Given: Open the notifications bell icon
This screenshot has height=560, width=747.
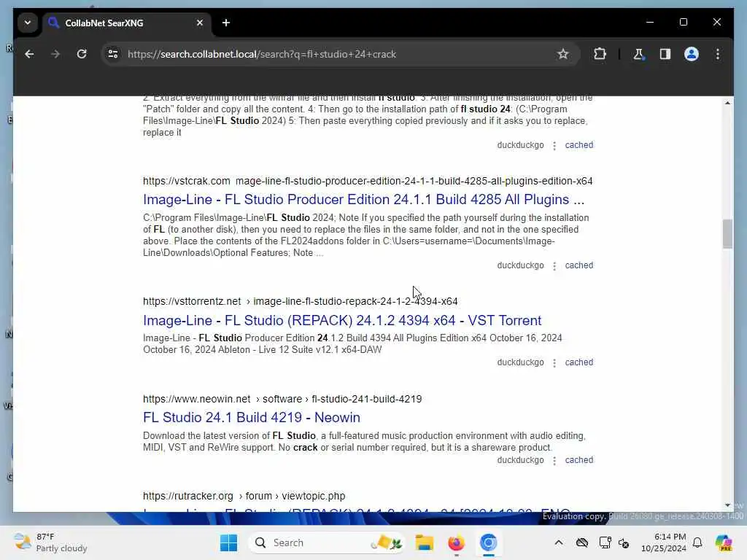Looking at the screenshot, I should (697, 542).
